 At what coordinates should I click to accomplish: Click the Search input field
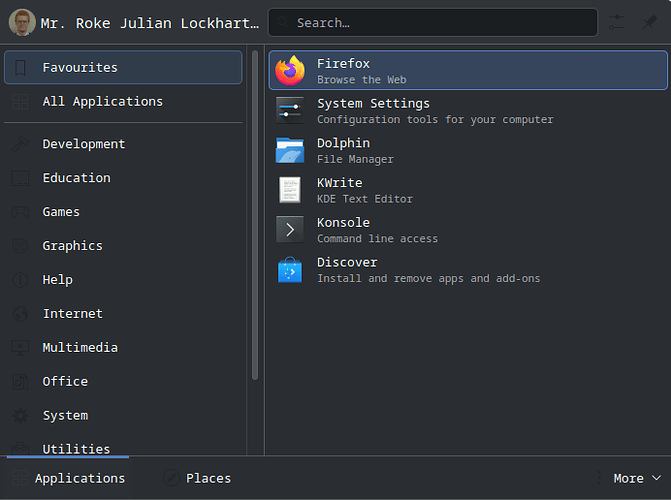(433, 22)
